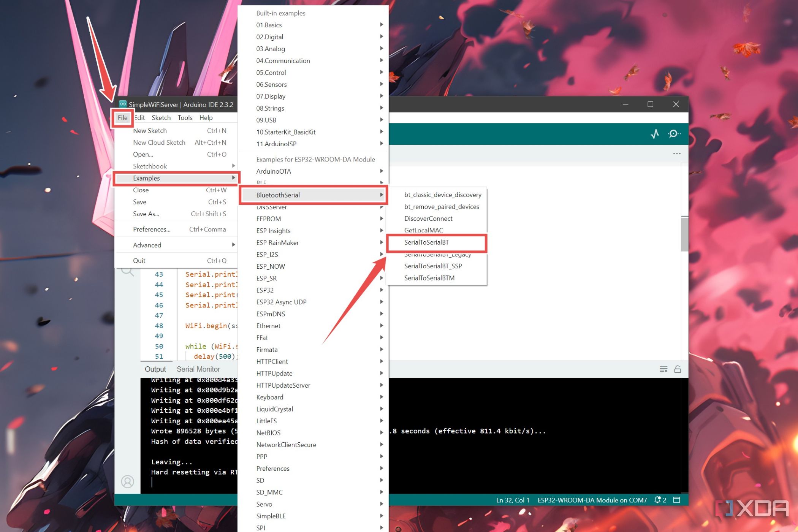The image size is (798, 532).
Task: Click the Serial Monitor tab in panel
Action: click(x=198, y=369)
